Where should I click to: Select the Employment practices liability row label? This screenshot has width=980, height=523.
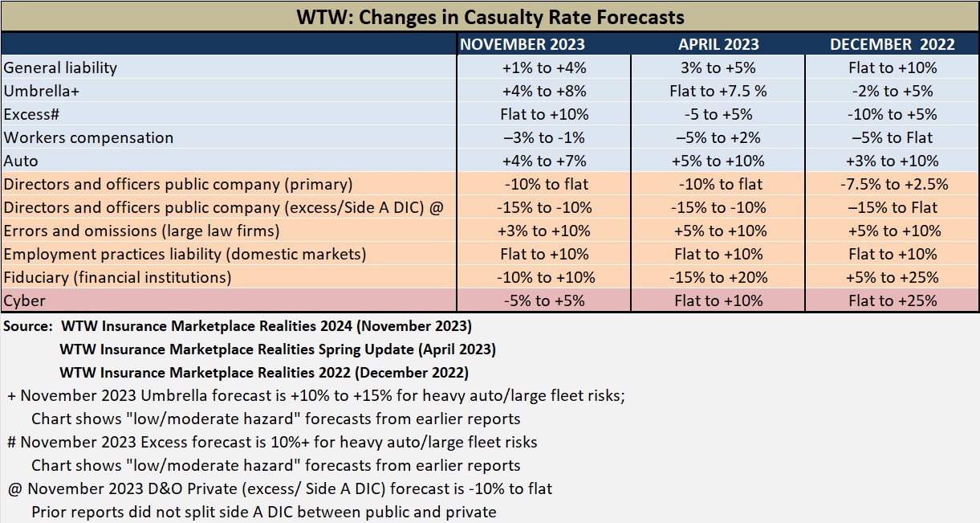(x=185, y=255)
